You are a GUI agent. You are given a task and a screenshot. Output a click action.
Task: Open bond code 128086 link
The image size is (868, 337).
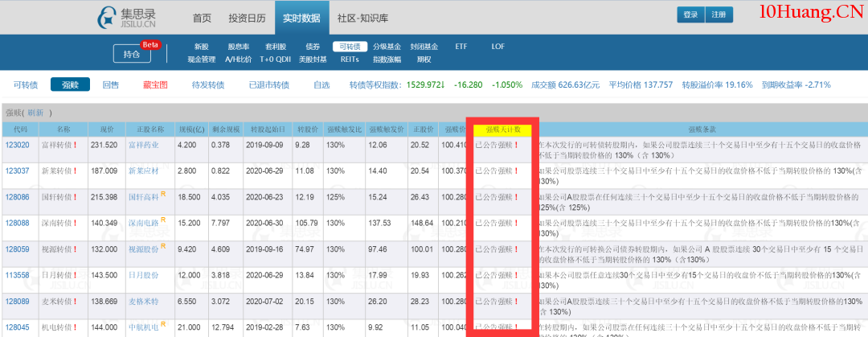[x=17, y=197]
